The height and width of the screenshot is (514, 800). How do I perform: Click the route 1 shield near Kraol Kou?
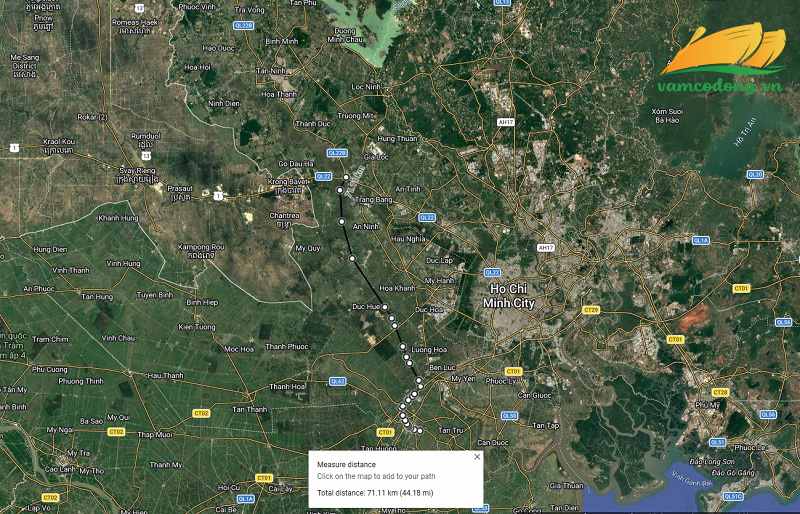(14, 148)
